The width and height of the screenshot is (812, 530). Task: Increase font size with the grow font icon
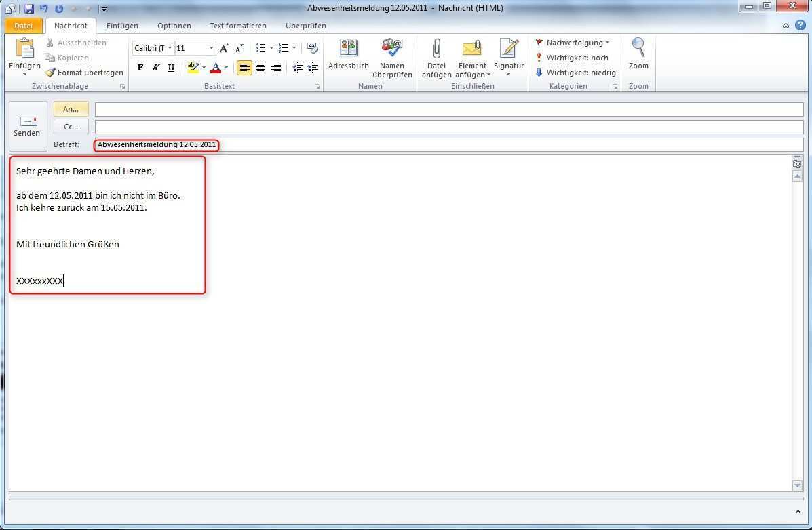[225, 48]
